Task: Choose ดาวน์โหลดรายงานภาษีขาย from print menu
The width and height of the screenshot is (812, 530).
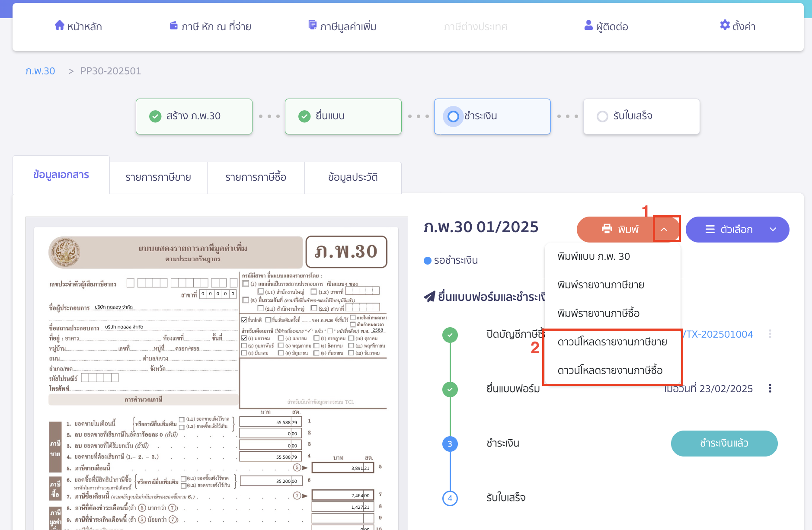Action: click(x=612, y=342)
